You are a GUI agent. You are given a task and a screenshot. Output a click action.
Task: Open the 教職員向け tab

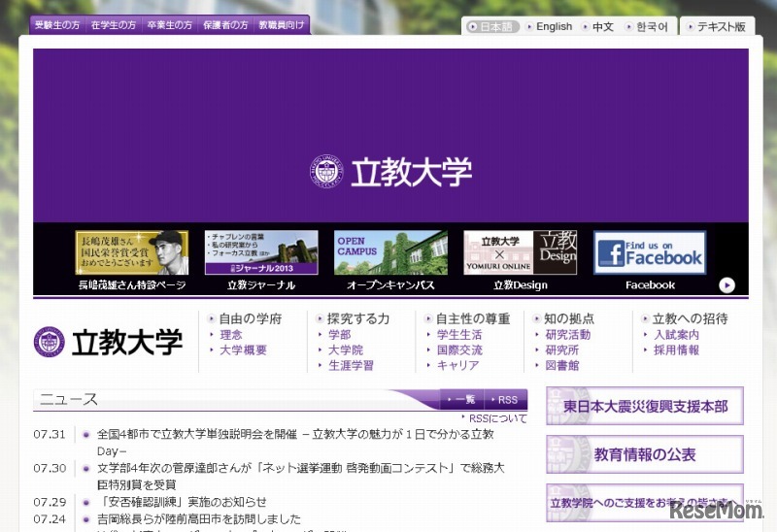tap(282, 25)
